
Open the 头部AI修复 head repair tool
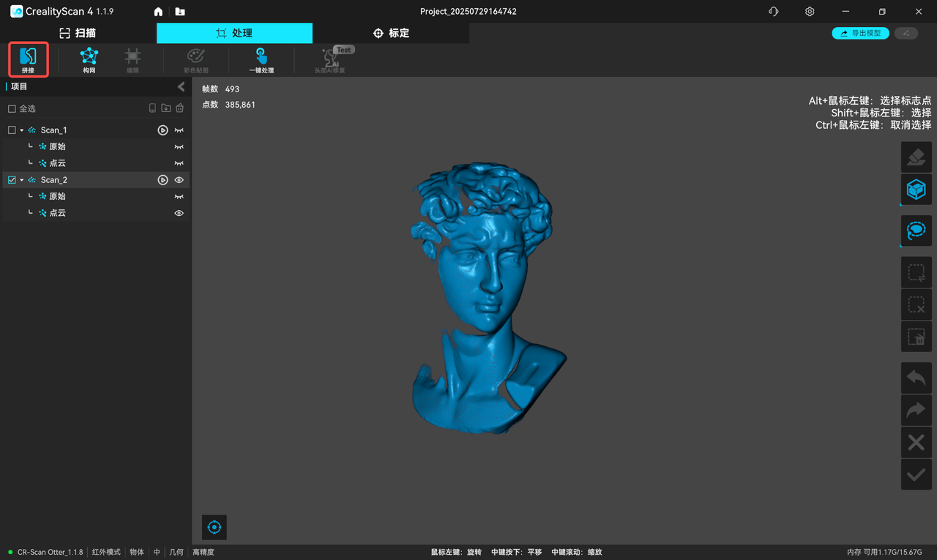[x=330, y=59]
